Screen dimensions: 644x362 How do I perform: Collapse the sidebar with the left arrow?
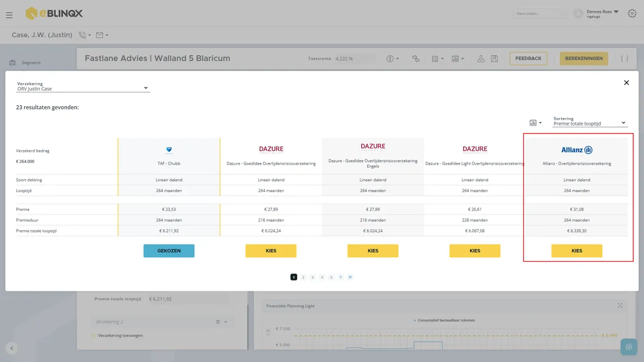(x=12, y=348)
